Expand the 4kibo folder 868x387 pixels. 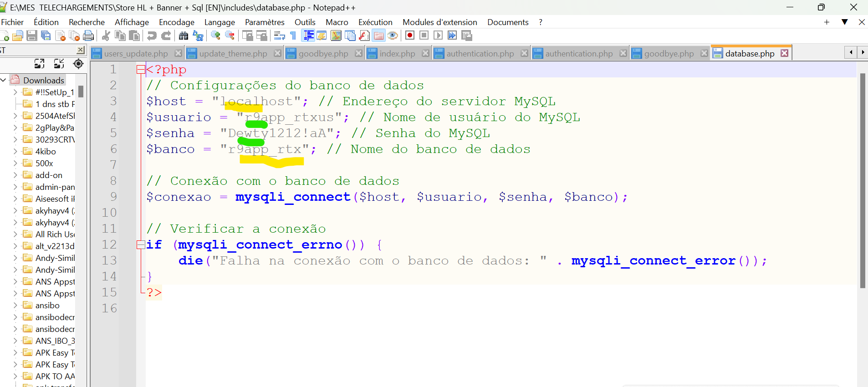15,151
